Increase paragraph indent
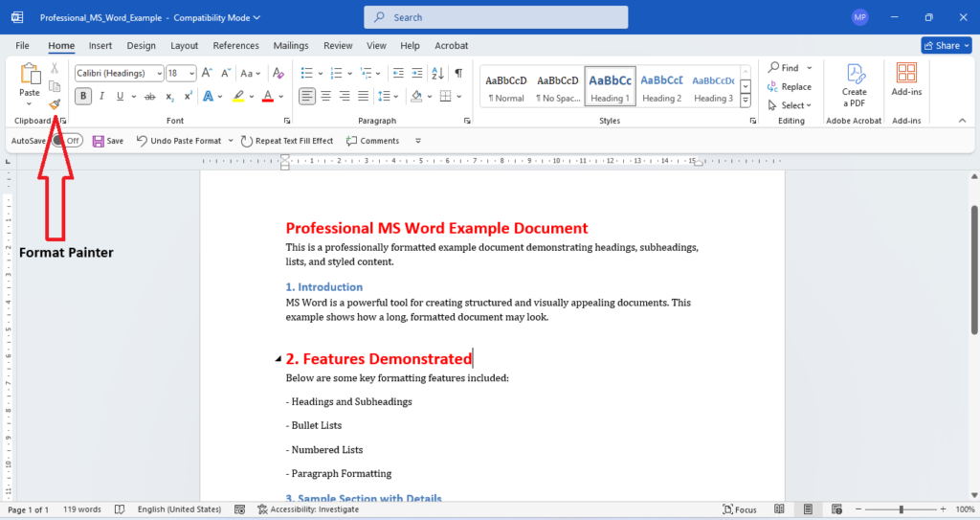980x520 pixels. pyautogui.click(x=417, y=73)
